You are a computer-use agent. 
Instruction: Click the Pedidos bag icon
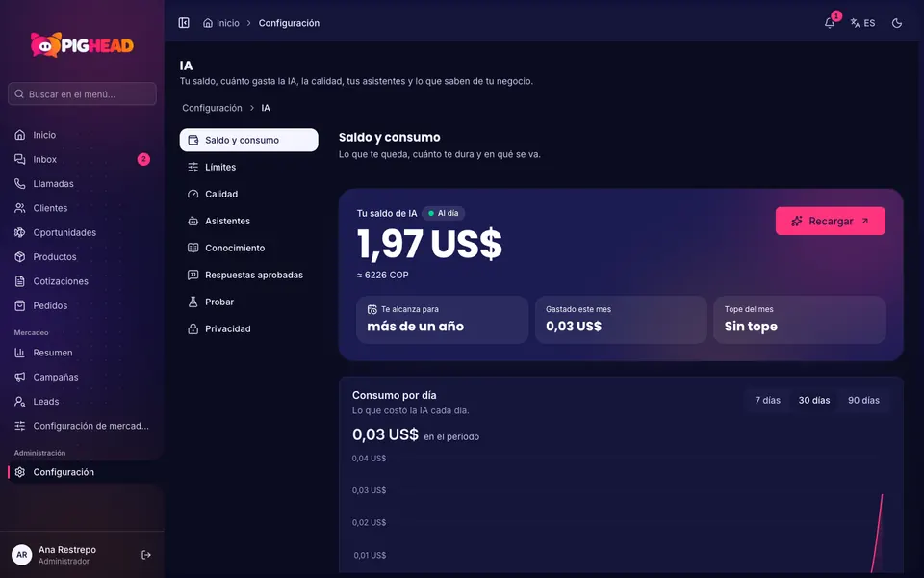[20, 305]
